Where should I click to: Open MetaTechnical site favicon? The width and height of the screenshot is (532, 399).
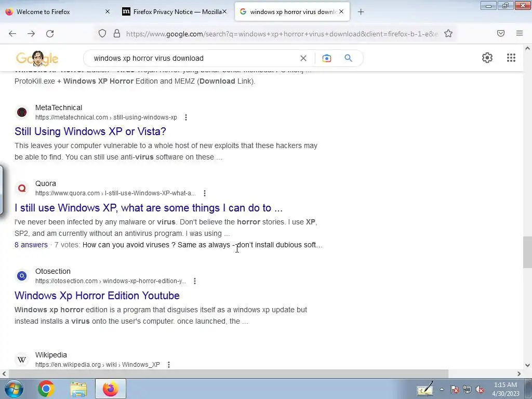[22, 112]
